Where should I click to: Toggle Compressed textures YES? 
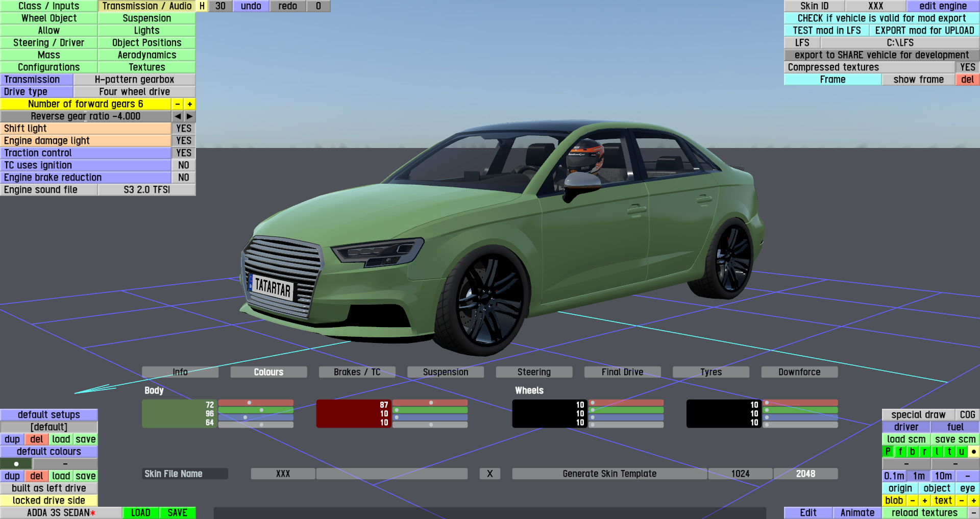coord(968,67)
